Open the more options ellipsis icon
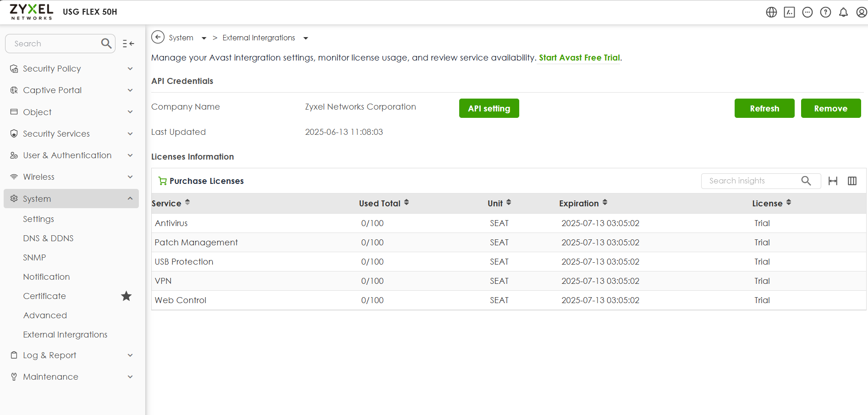 pos(808,12)
